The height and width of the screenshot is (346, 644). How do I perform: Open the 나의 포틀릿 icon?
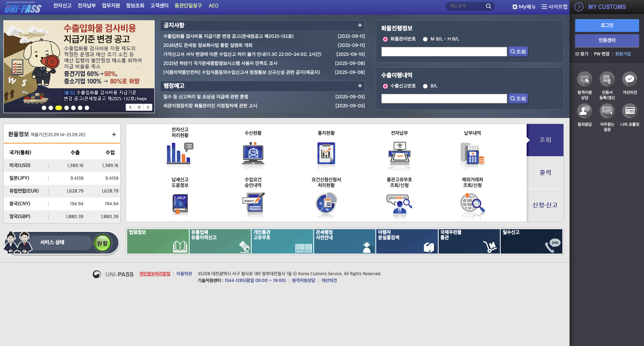point(630,111)
